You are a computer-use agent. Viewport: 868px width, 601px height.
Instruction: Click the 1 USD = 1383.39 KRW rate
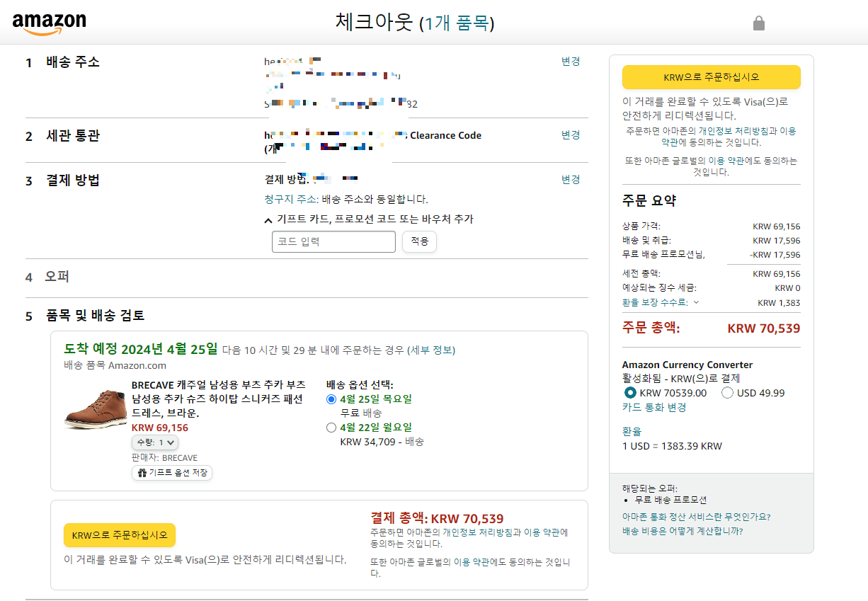point(672,446)
